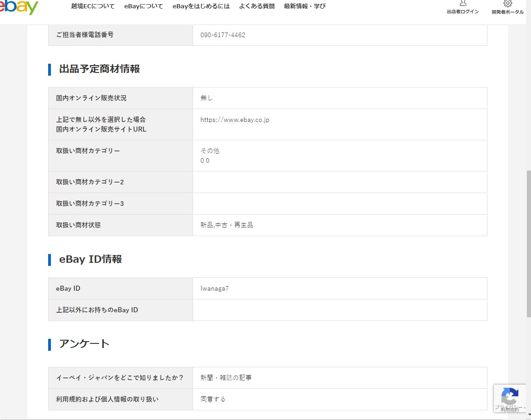Select the phone number 090-6177-4462
This screenshot has width=531, height=420.
point(222,35)
